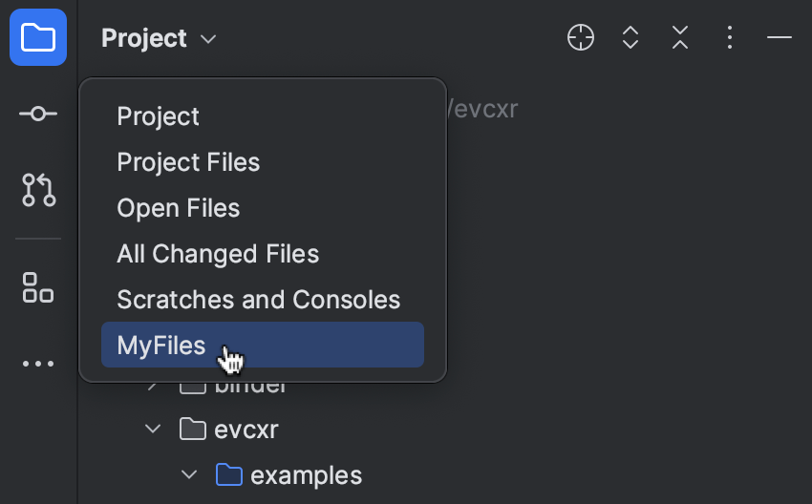This screenshot has height=504, width=812.
Task: Open the Pull Requests tool window
Action: pyautogui.click(x=39, y=190)
